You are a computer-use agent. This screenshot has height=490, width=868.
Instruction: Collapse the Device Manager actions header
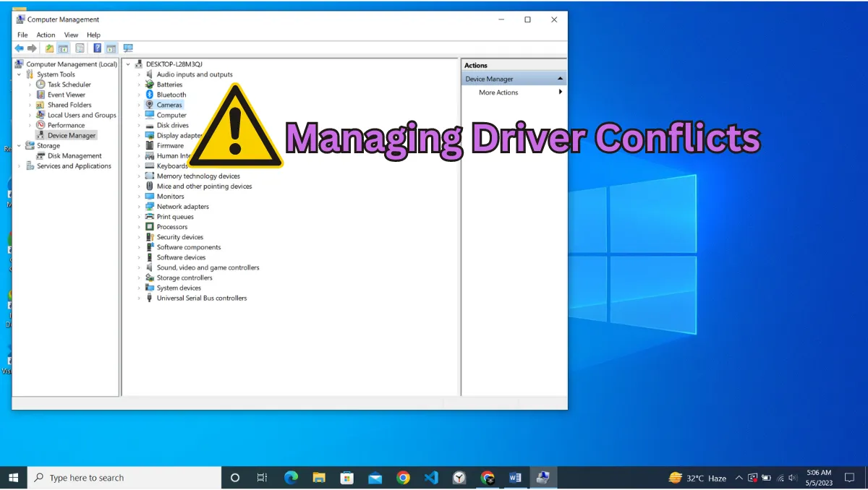click(560, 79)
